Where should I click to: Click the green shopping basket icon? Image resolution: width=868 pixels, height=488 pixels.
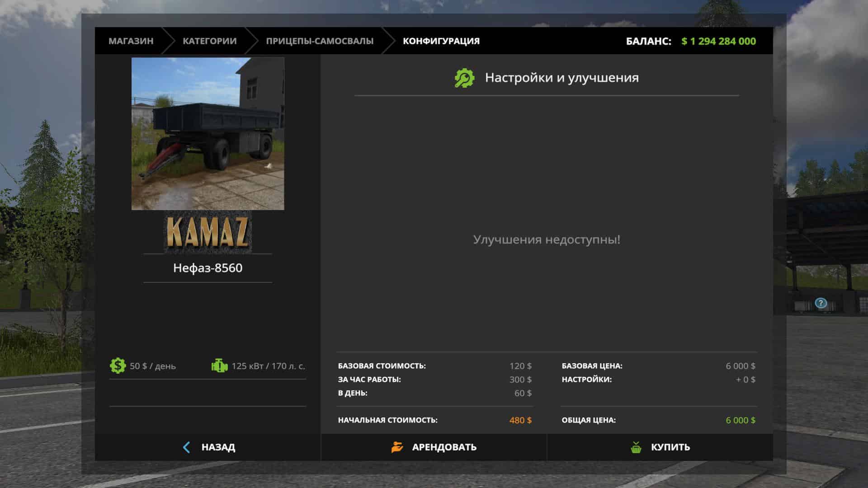tap(636, 447)
